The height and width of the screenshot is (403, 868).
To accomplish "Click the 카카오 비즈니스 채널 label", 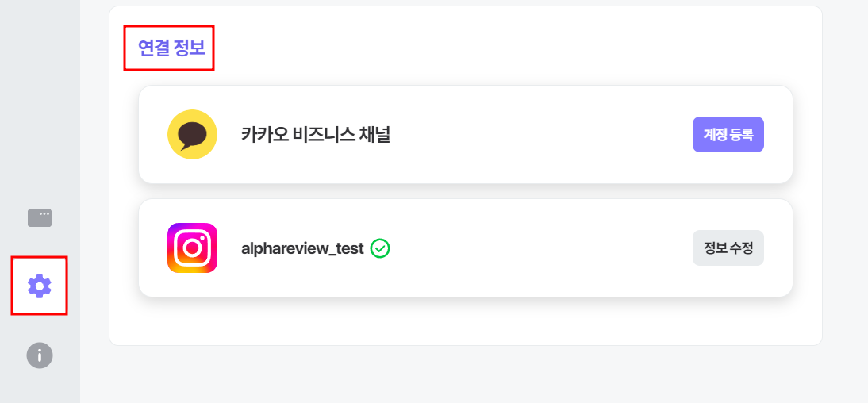I will 316,135.
